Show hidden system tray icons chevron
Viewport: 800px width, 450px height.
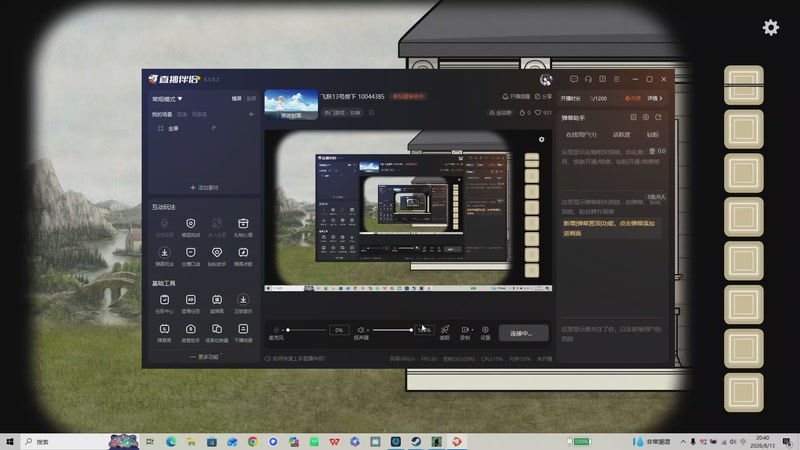[683, 441]
